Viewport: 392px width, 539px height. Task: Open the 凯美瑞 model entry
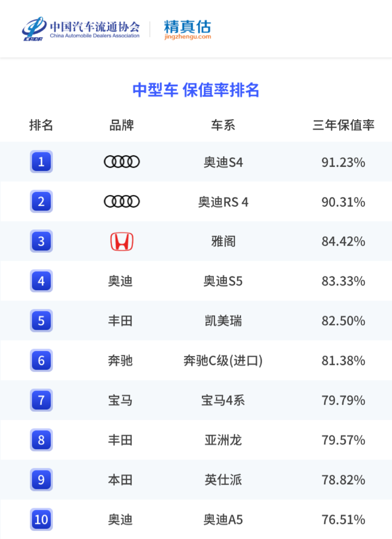click(223, 321)
